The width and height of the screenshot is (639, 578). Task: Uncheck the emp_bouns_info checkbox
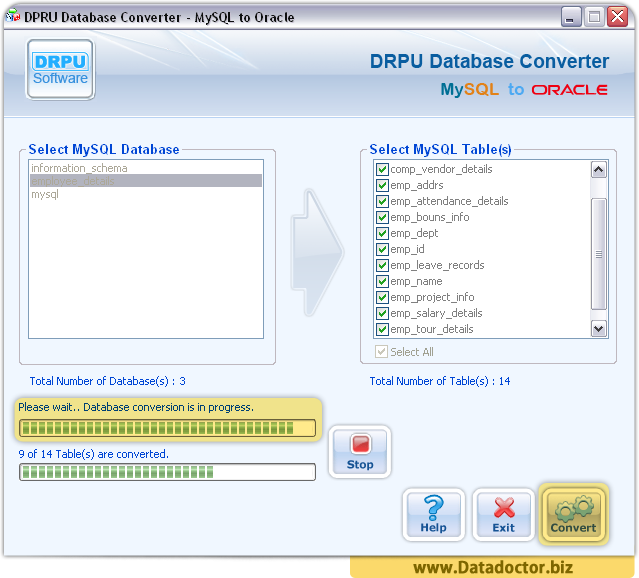click(x=382, y=217)
